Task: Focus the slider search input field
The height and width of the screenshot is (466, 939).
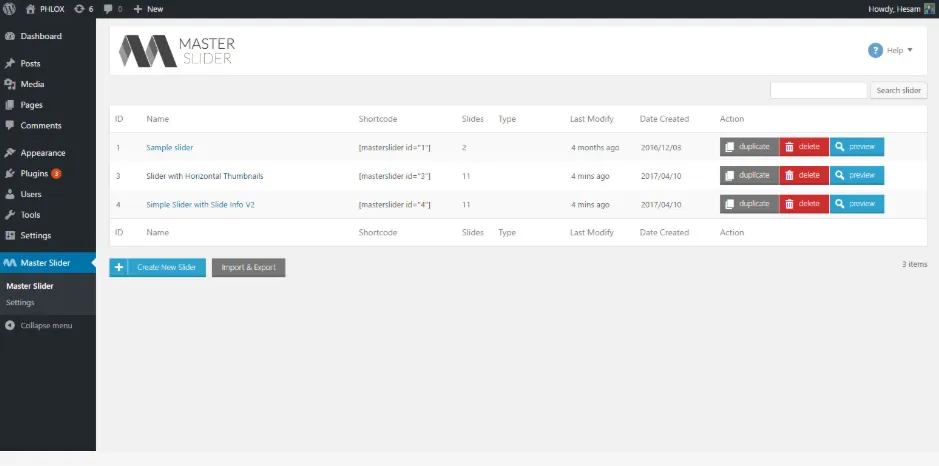Action: 819,90
